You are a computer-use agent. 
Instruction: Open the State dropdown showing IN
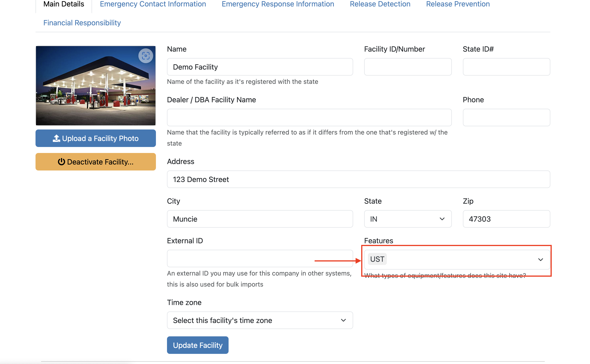point(407,219)
